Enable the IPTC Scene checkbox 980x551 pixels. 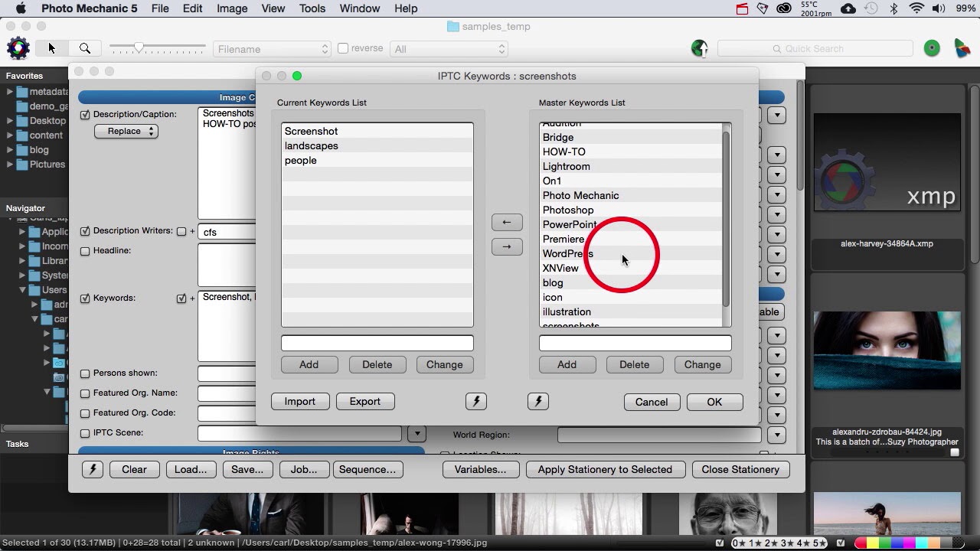(85, 433)
